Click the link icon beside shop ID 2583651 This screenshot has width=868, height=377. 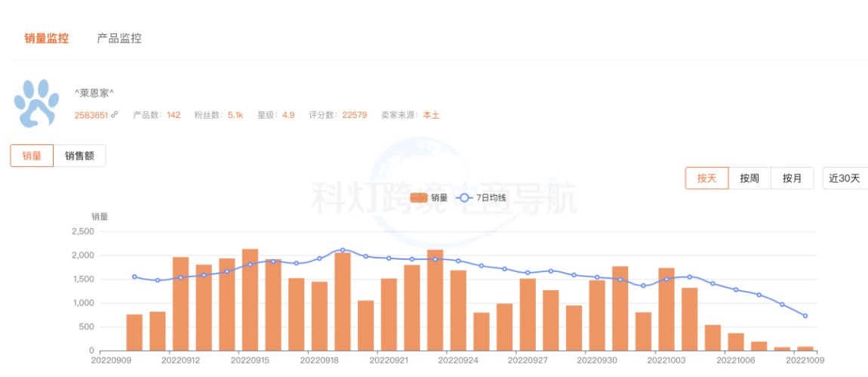tap(115, 116)
